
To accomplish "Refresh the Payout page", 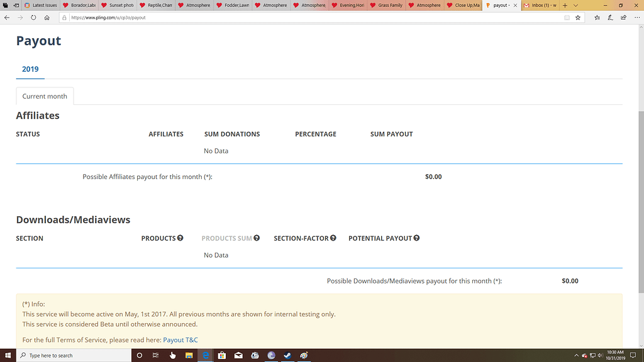I will [x=33, y=18].
